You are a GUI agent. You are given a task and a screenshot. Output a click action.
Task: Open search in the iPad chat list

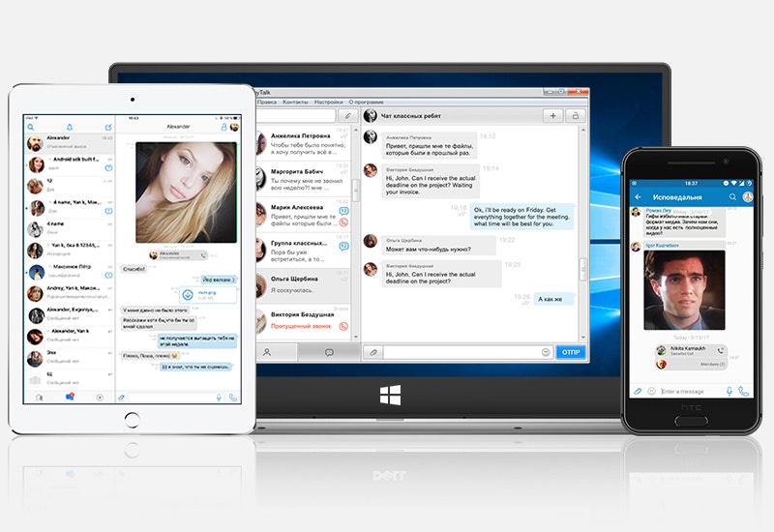point(31,128)
